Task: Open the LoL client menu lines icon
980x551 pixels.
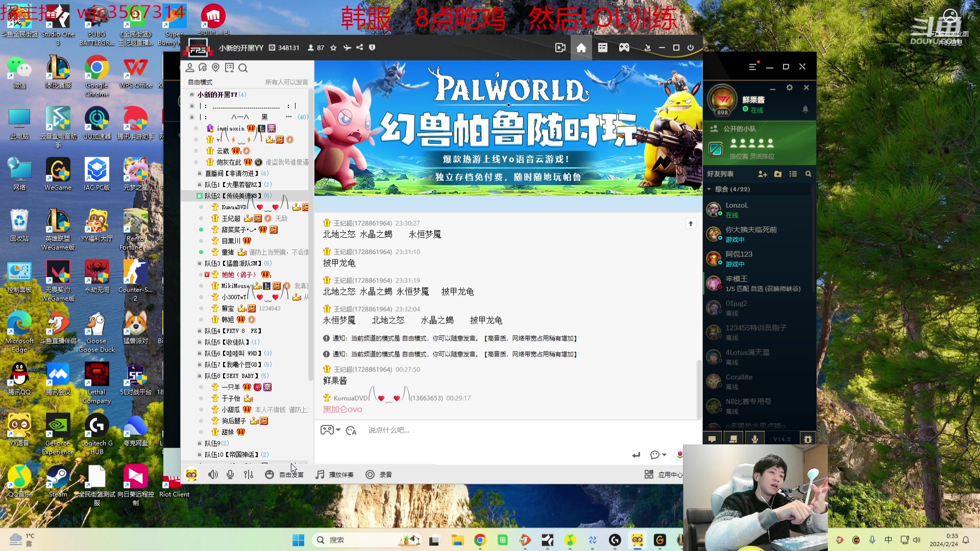Action: click(x=752, y=67)
